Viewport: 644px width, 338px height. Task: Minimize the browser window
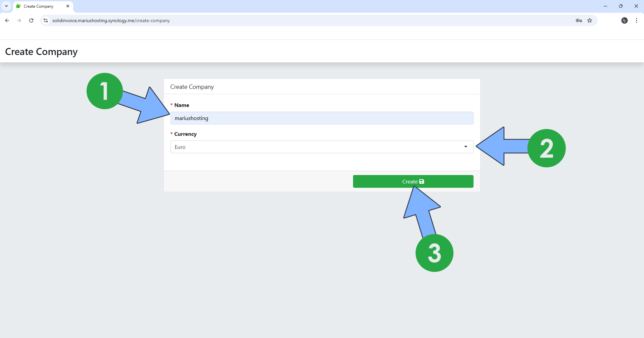point(605,6)
